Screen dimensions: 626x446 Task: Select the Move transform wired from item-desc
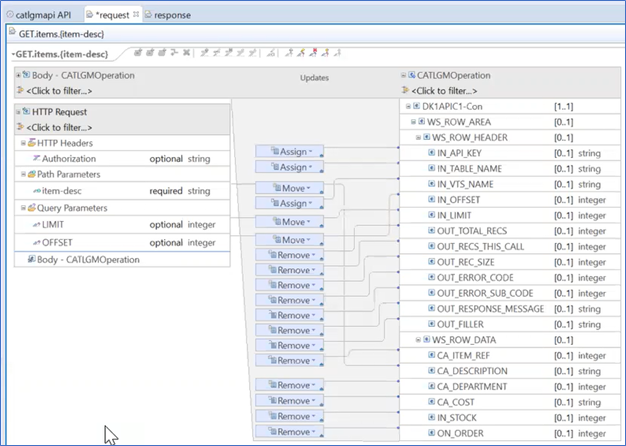[x=289, y=188]
